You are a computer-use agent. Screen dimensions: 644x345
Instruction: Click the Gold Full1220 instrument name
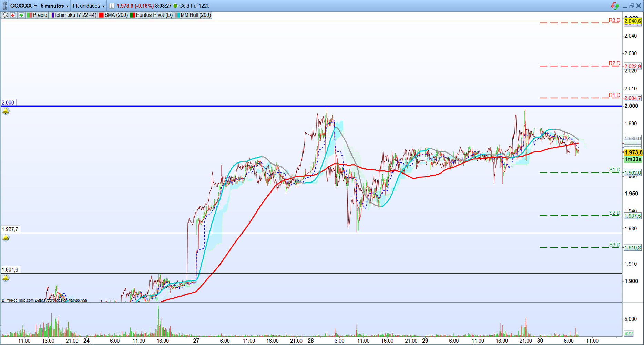[194, 6]
